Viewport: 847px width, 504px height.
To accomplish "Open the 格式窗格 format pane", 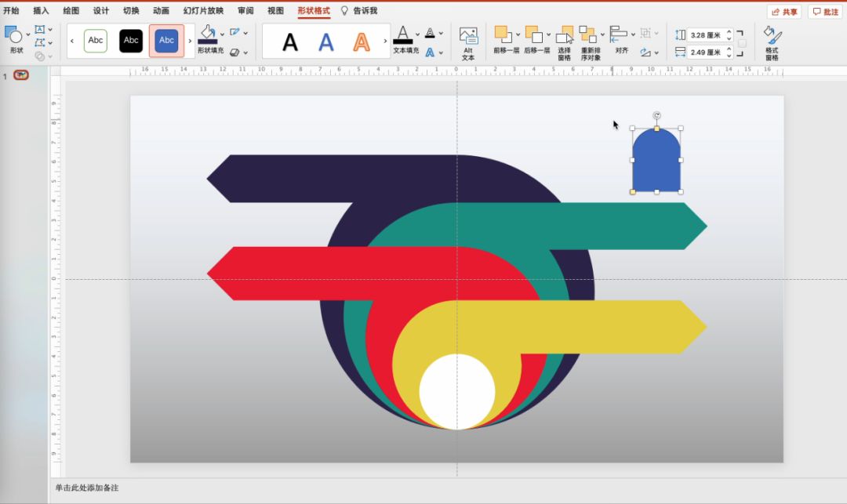I will coord(772,37).
